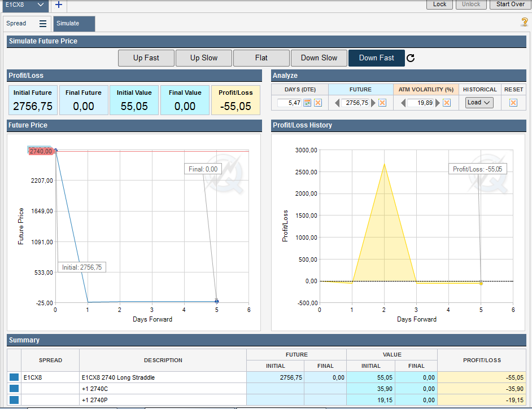
Task: Toggle the +1 2740P leg blue checkbox
Action: 14,400
